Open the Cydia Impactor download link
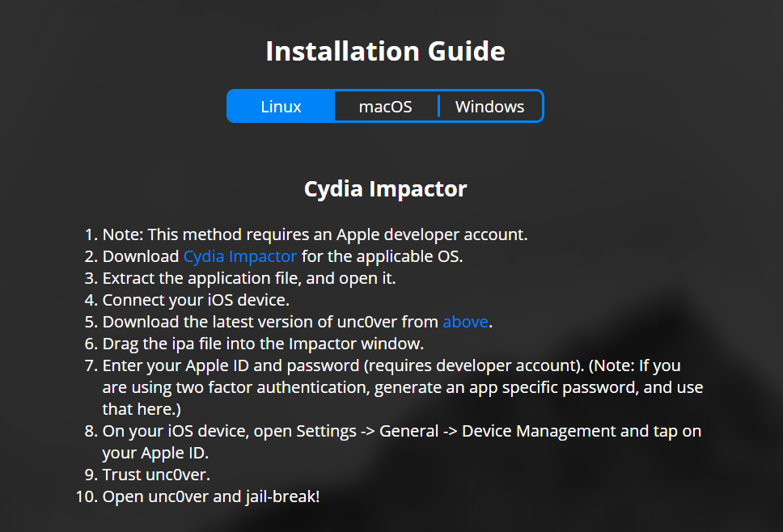Viewport: 783px width, 532px height. (240, 256)
